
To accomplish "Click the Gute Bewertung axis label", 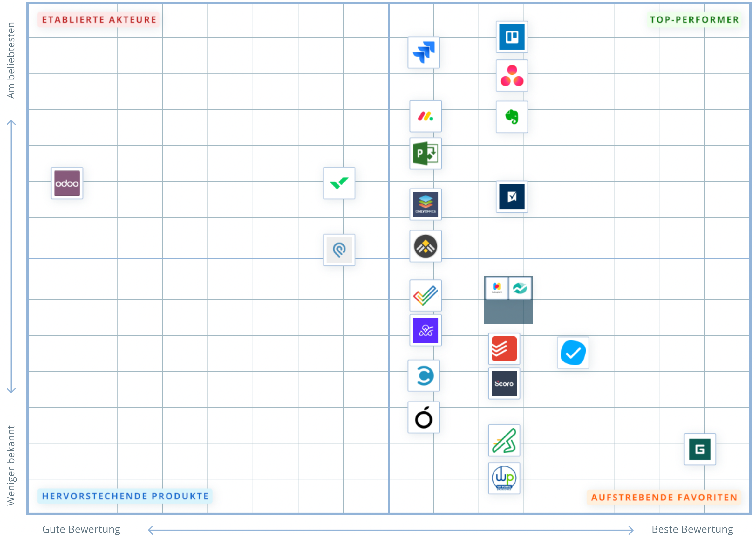I will 81,529.
